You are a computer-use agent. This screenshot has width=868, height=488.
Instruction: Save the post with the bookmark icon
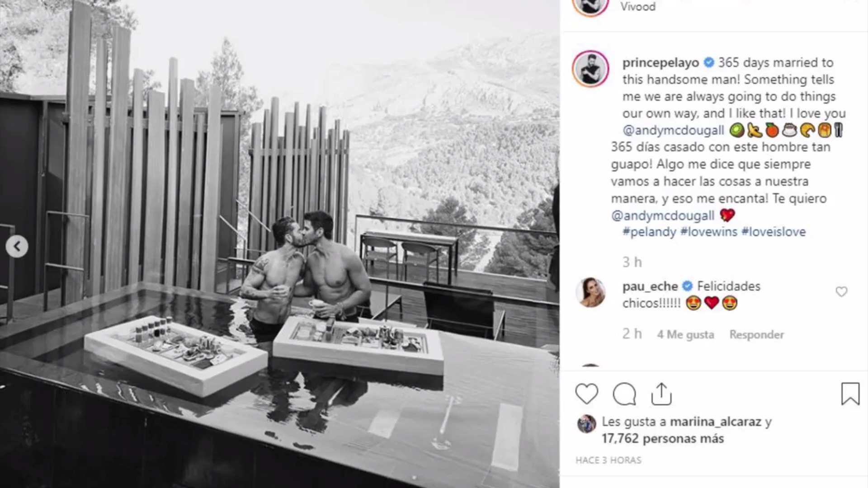(x=850, y=394)
